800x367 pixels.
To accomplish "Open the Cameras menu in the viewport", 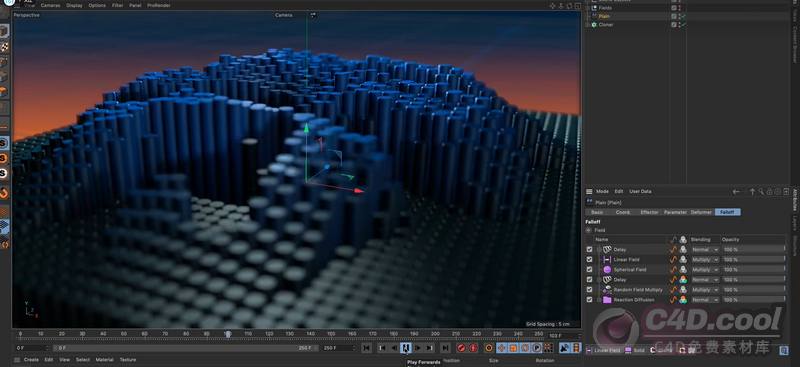I will point(51,5).
